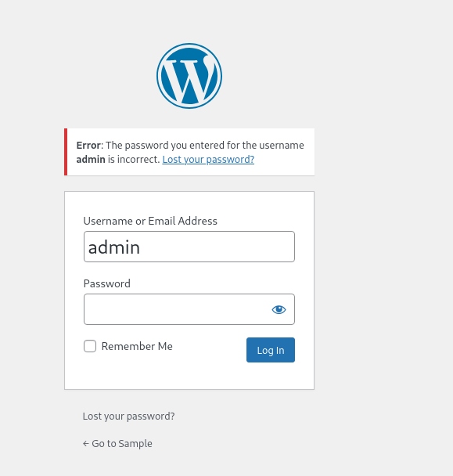Screen dimensions: 453x476
Task: Click bold admin word in error message
Action: (91, 160)
